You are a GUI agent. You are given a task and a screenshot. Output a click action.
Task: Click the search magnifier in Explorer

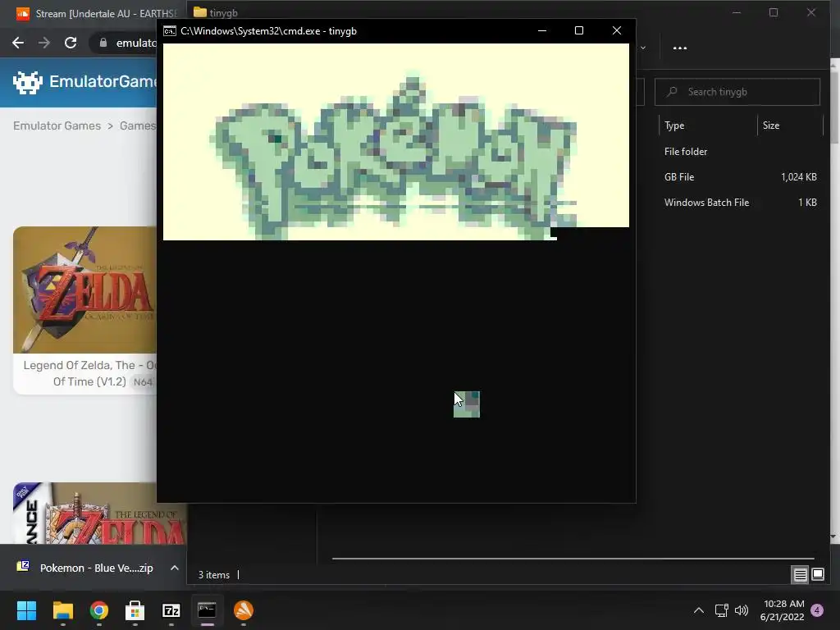pos(672,92)
